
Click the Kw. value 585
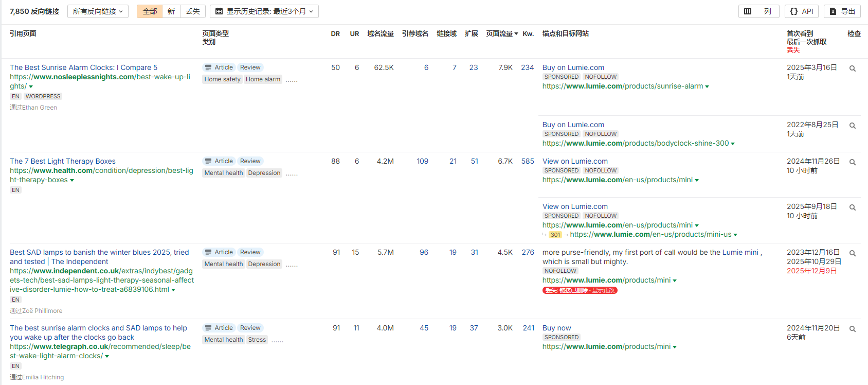tap(528, 161)
